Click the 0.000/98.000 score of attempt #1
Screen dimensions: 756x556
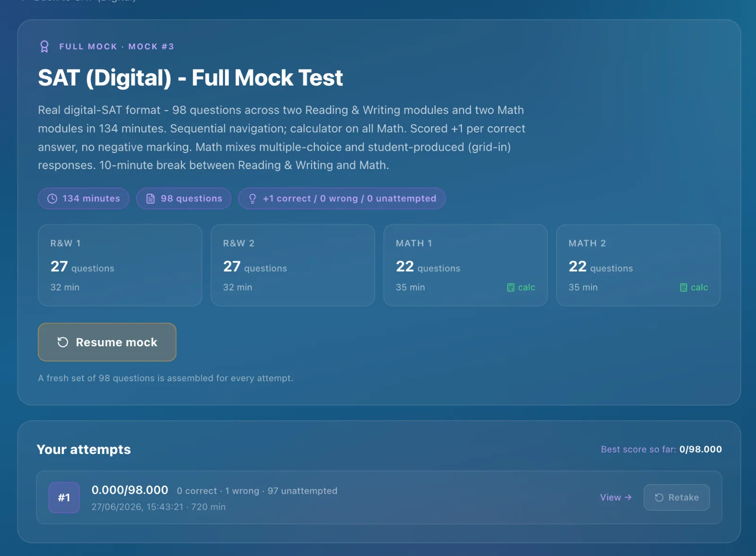click(x=130, y=490)
